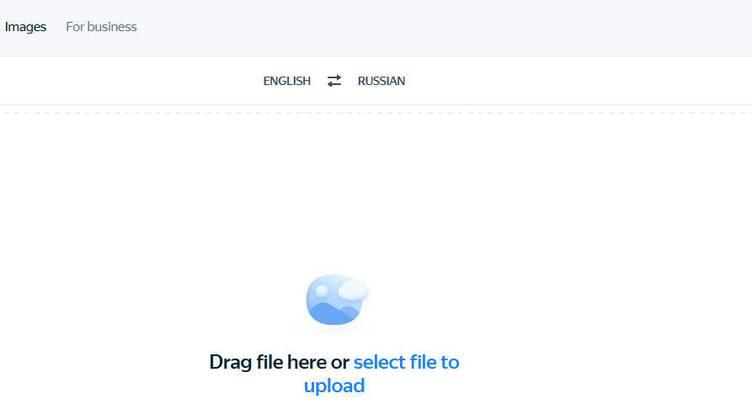Click the Drag file here text
Viewport: 752px width, 400px height.
tap(268, 362)
